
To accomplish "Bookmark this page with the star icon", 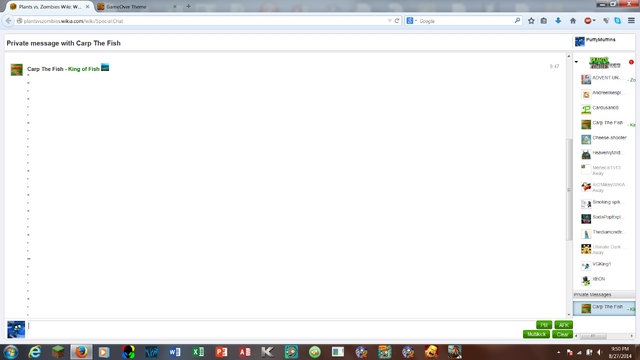I will [x=531, y=21].
